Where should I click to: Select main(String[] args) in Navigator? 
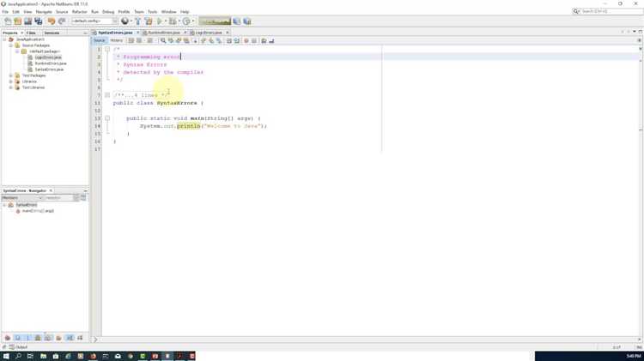point(38,211)
